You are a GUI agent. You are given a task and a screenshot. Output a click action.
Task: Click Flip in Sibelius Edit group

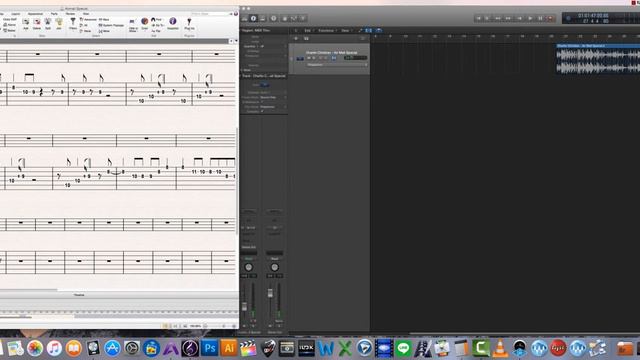click(156, 31)
